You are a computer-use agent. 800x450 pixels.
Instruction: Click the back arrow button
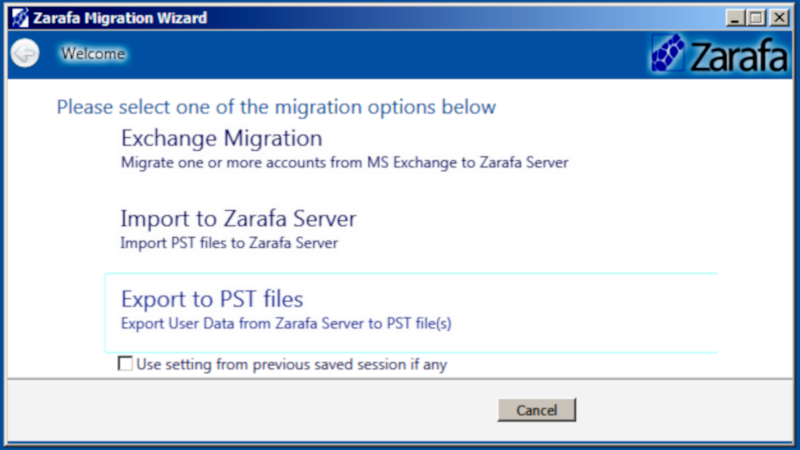point(24,54)
